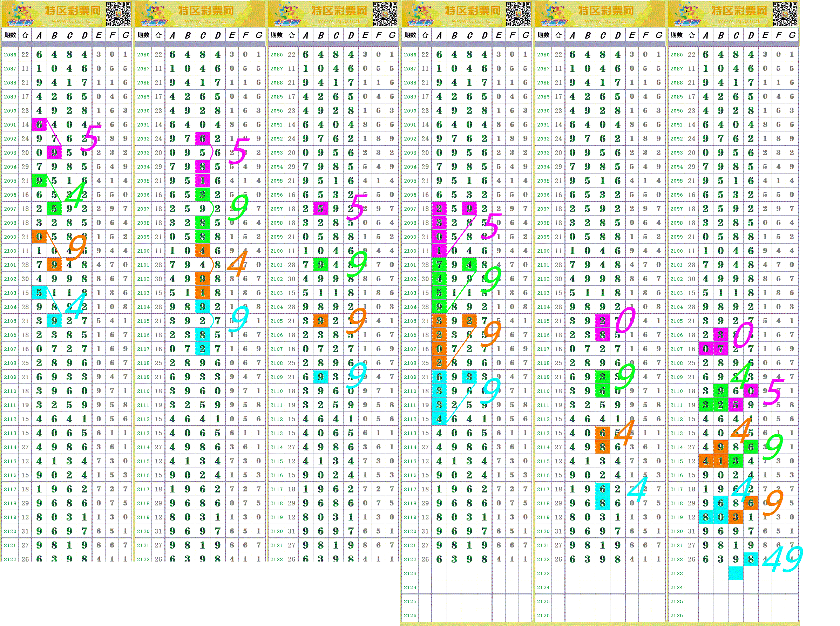Click the orange 8 cell in row 2114, fifth chart
840x626 pixels.
pyautogui.click(x=602, y=447)
